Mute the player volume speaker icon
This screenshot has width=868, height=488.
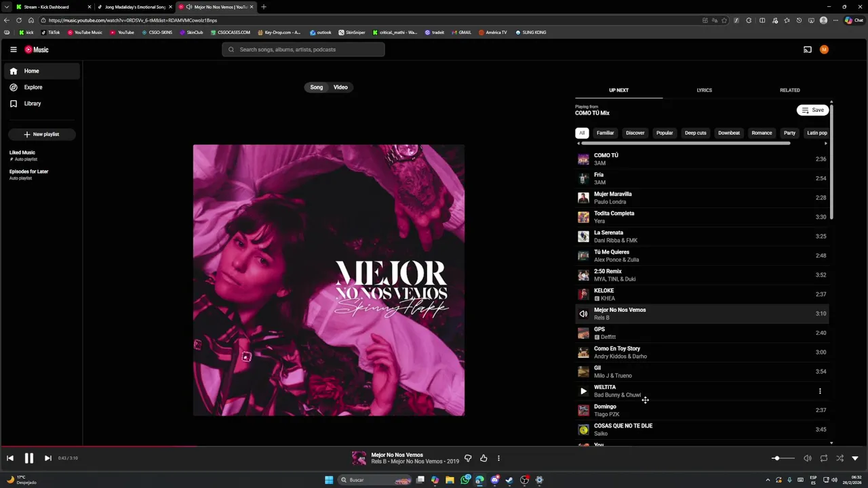(x=807, y=458)
